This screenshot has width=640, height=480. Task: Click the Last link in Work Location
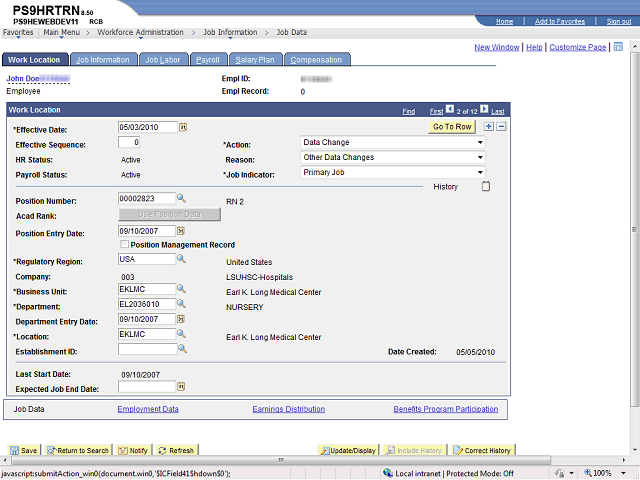[498, 111]
